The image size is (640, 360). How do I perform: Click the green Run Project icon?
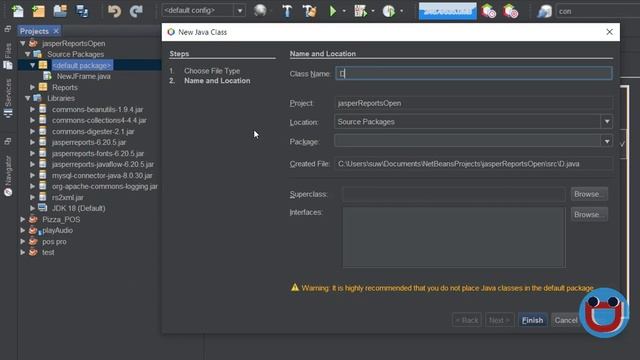click(x=333, y=11)
